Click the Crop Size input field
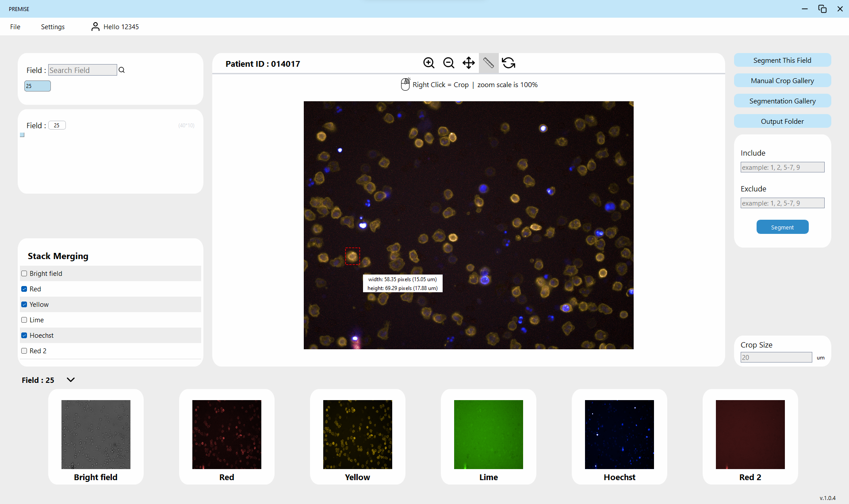The height and width of the screenshot is (504, 849). click(x=776, y=357)
